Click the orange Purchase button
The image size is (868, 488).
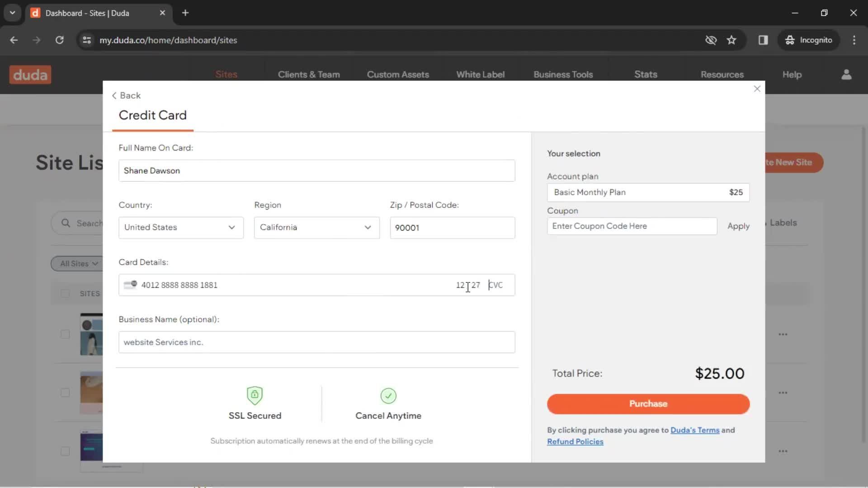click(648, 404)
